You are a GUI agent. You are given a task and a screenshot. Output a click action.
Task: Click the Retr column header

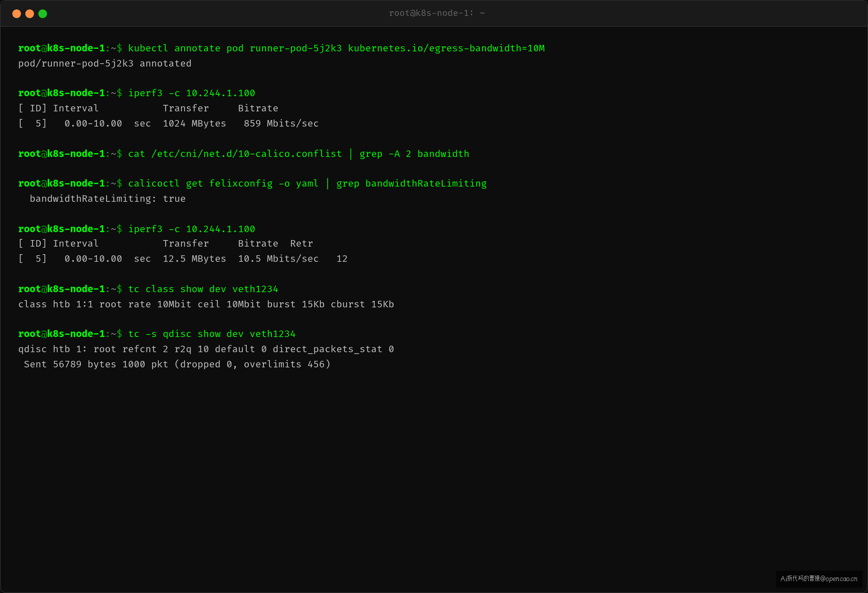301,243
